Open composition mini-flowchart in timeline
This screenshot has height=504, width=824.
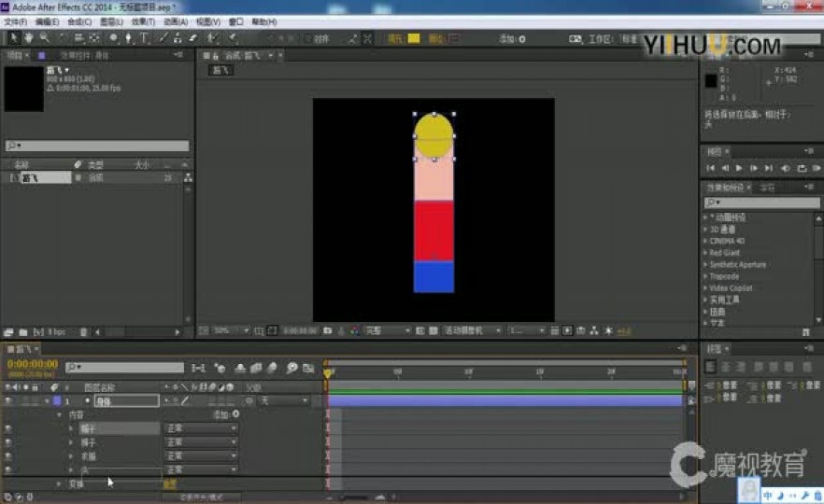click(x=198, y=368)
